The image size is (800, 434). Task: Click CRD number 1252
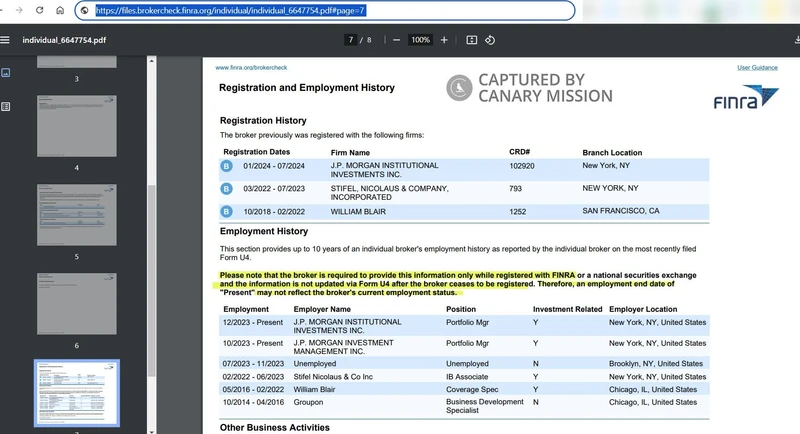[517, 212]
